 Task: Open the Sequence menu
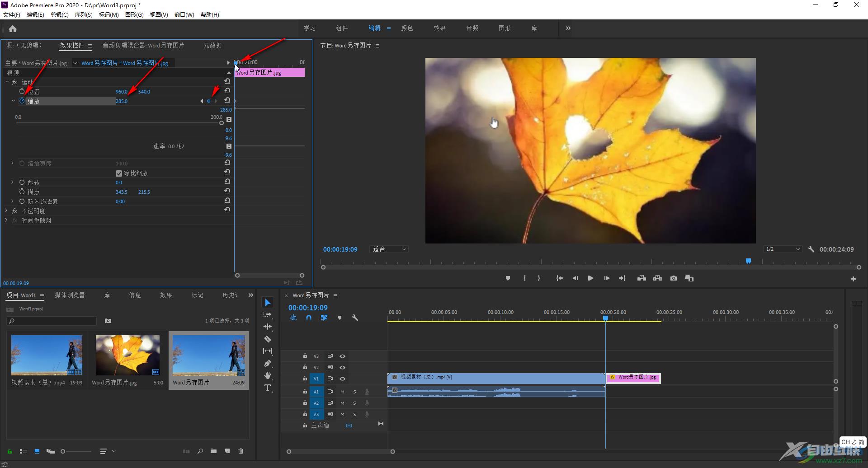click(x=84, y=14)
